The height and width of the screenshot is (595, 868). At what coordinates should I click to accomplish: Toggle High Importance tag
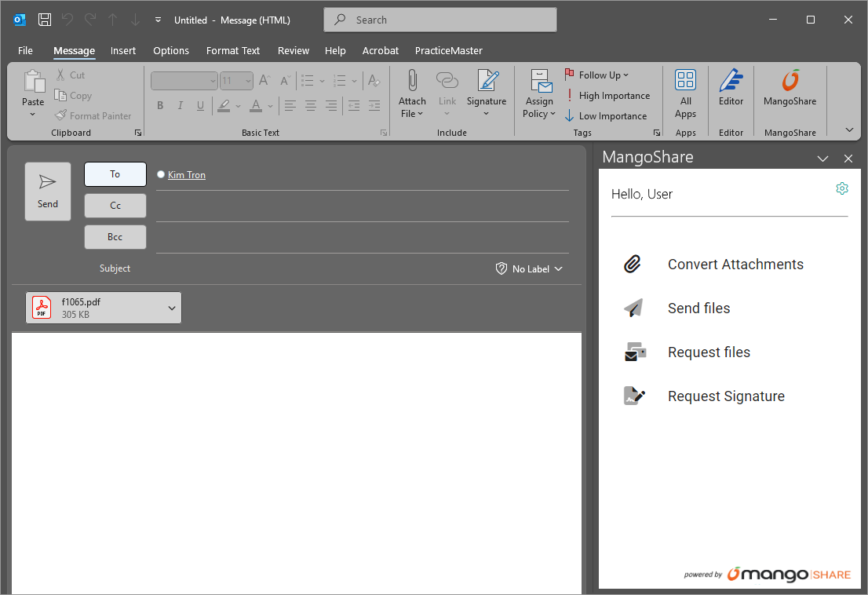(607, 96)
